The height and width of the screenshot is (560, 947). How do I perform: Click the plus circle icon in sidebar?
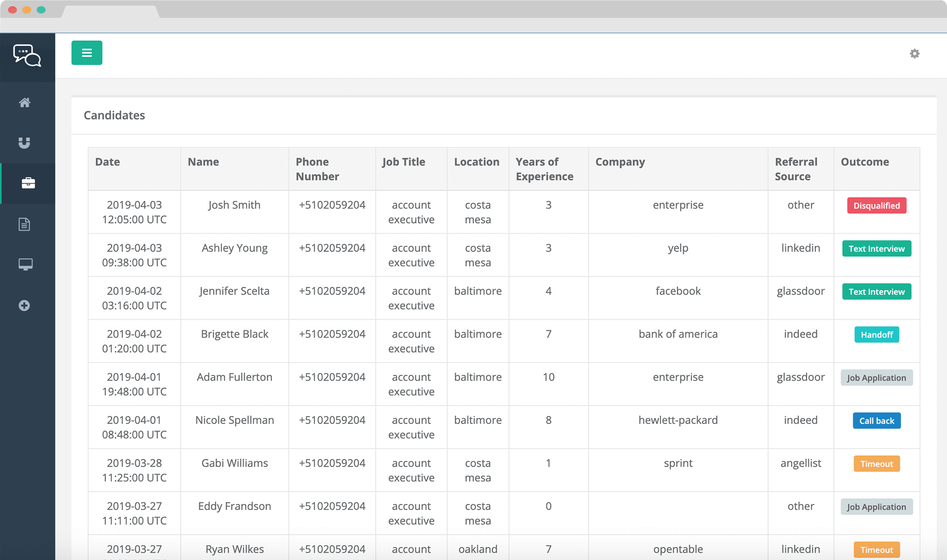(24, 305)
